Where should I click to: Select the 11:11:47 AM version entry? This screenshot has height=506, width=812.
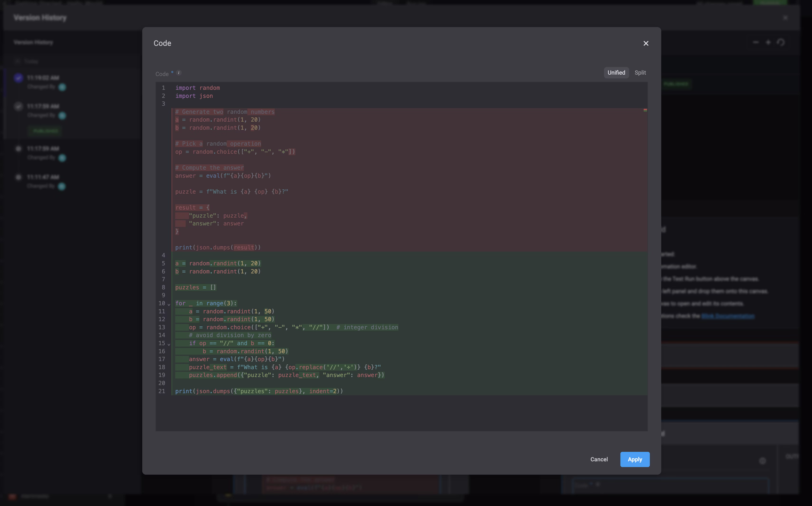pyautogui.click(x=43, y=177)
